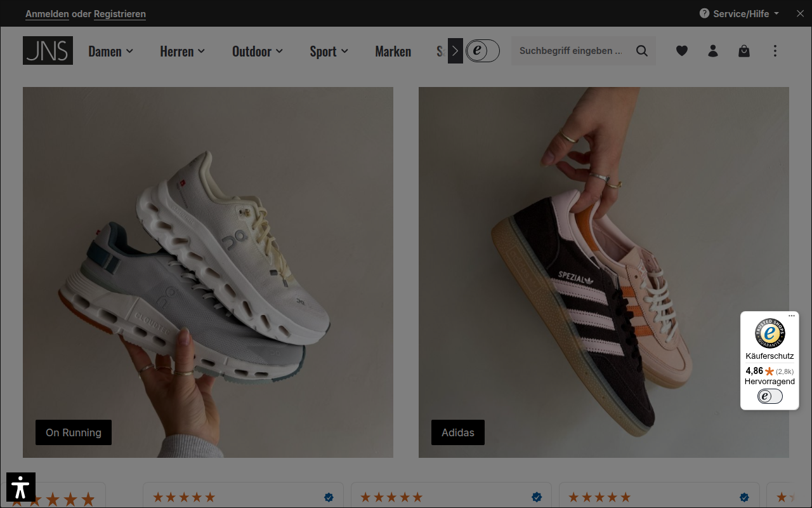The height and width of the screenshot is (508, 812).
Task: Open the wishlist heart icon
Action: click(x=682, y=51)
